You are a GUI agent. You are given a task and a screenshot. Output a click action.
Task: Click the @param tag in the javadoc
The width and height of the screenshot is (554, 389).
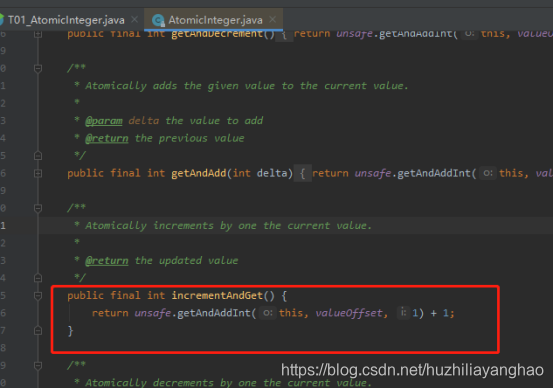[x=104, y=121]
